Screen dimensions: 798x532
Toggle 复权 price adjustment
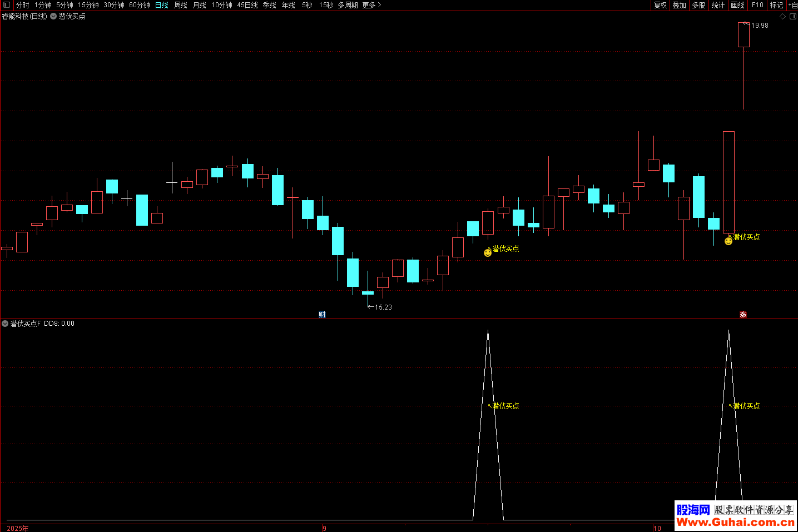click(660, 5)
